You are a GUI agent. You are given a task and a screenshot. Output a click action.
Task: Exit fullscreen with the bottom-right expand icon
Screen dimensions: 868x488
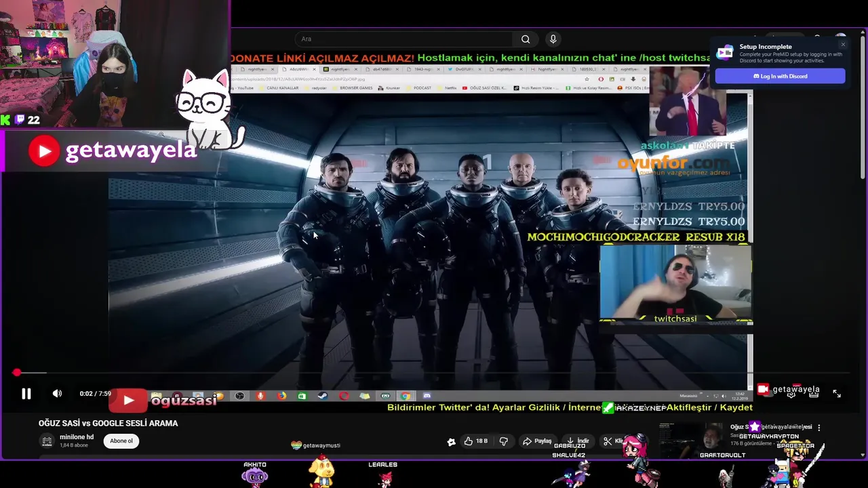tap(837, 394)
